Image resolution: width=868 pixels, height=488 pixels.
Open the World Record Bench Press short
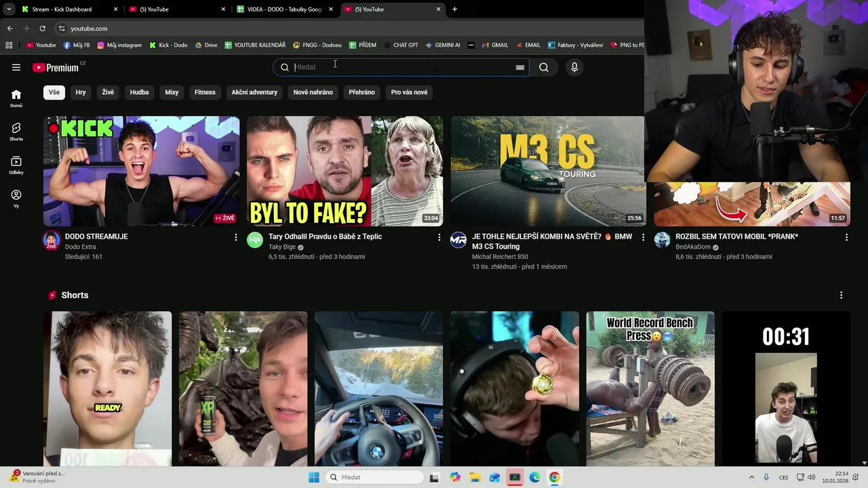[x=650, y=389]
